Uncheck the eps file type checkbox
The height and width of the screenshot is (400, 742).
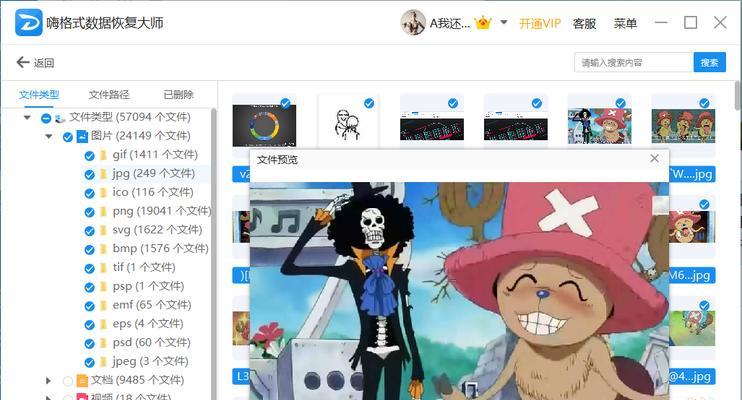[x=89, y=325]
